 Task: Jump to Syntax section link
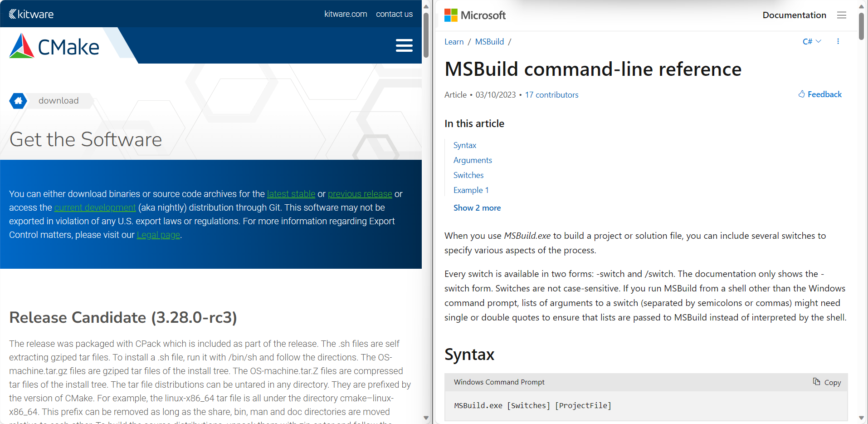click(465, 145)
